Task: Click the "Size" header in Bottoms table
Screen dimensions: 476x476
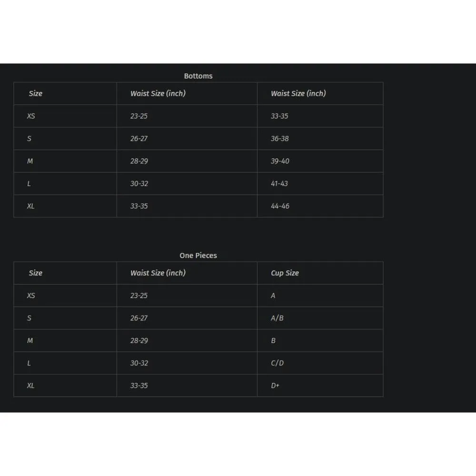Action: pos(36,94)
